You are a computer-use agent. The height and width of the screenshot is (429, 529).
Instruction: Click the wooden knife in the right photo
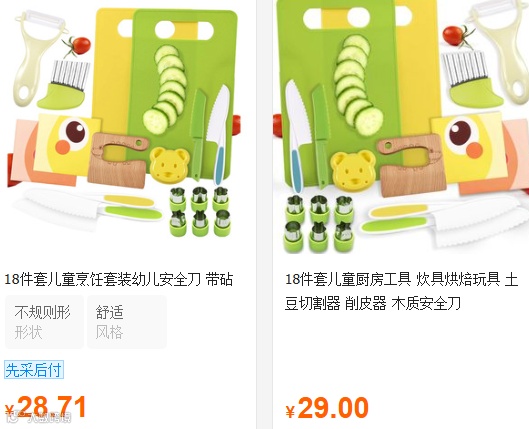pos(410,165)
